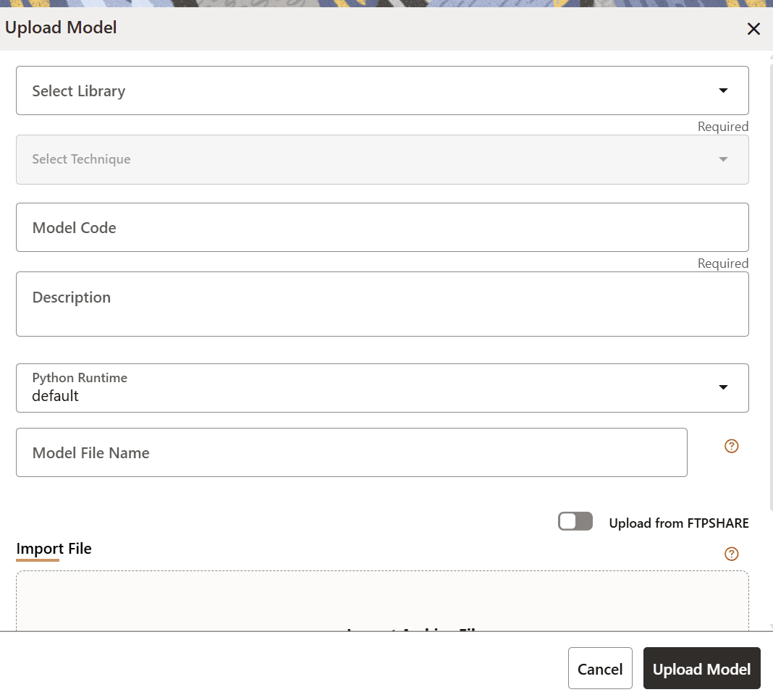Click the X icon in the dialog header
The height and width of the screenshot is (700, 773).
tap(753, 29)
